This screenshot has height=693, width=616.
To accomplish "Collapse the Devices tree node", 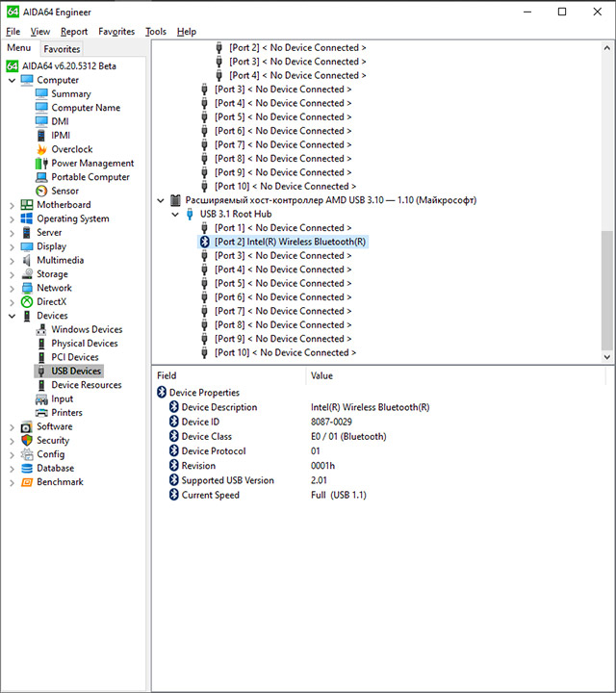I will point(12,316).
